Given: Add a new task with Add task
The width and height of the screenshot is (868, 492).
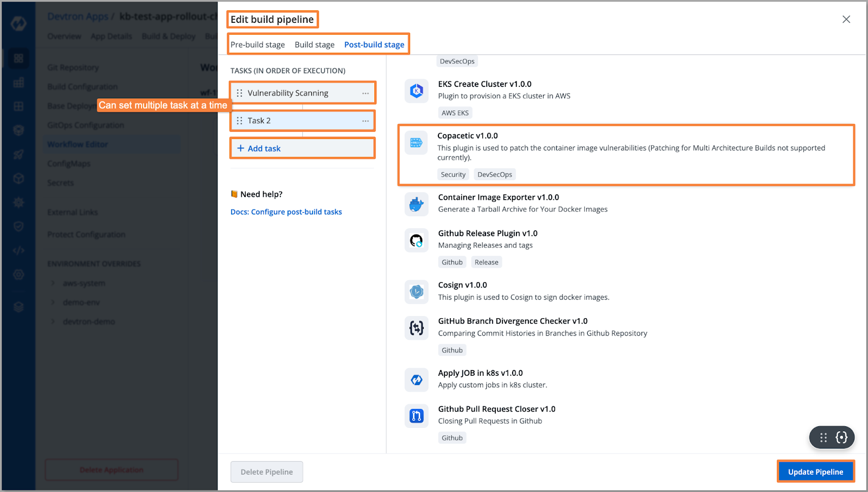Looking at the screenshot, I should click(303, 148).
